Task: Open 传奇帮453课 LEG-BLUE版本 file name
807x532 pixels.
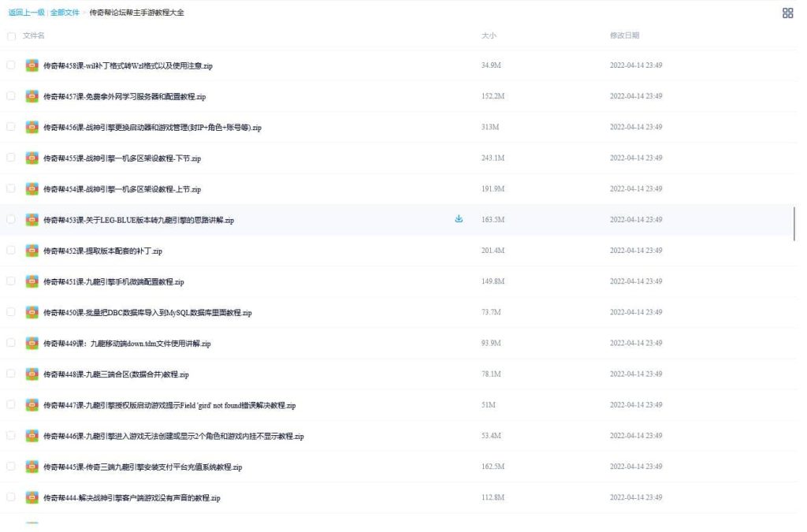Action: [139, 220]
